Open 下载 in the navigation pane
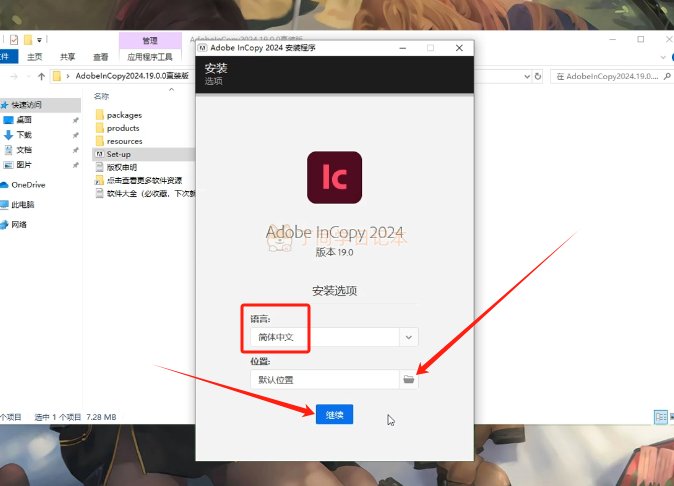Screen dimensions: 674x486 click(x=24, y=135)
